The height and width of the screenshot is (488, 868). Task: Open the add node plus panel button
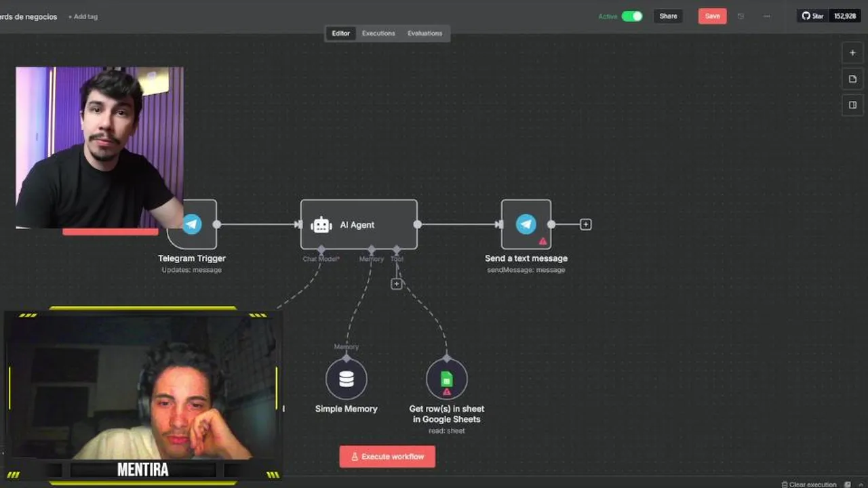coord(852,53)
